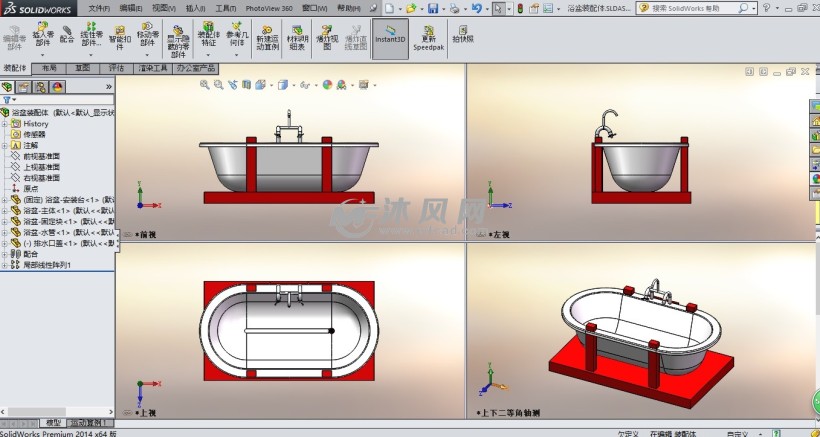Toggle the Instant3D button
820x437 pixels.
[x=390, y=39]
